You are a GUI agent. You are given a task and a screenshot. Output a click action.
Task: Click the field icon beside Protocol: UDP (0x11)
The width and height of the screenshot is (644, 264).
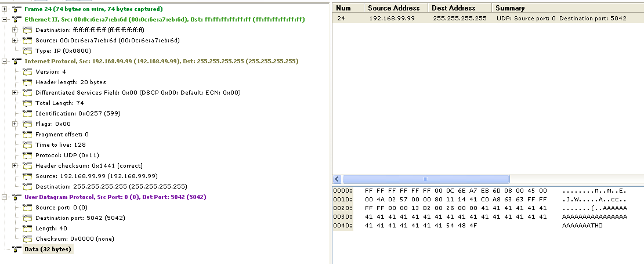(27, 155)
